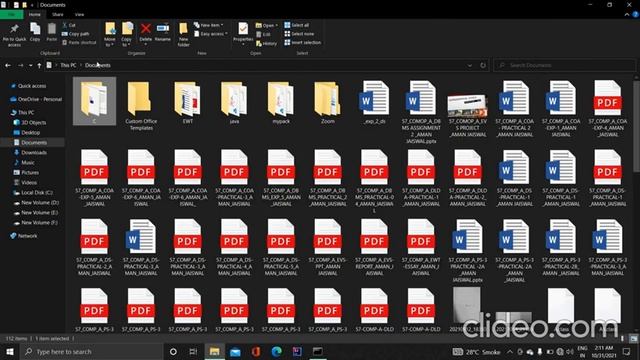The image size is (640, 360).
Task: Create a New folder
Action: coord(183,34)
